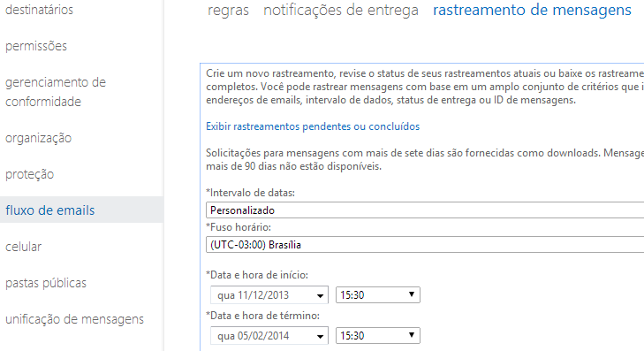Viewport: 644px width, 351px height.
Task: Open the celular section
Action: click(24, 247)
